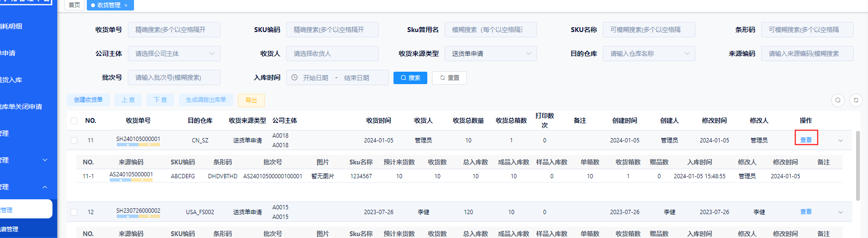Click the yellow 导出 export button

point(251,100)
